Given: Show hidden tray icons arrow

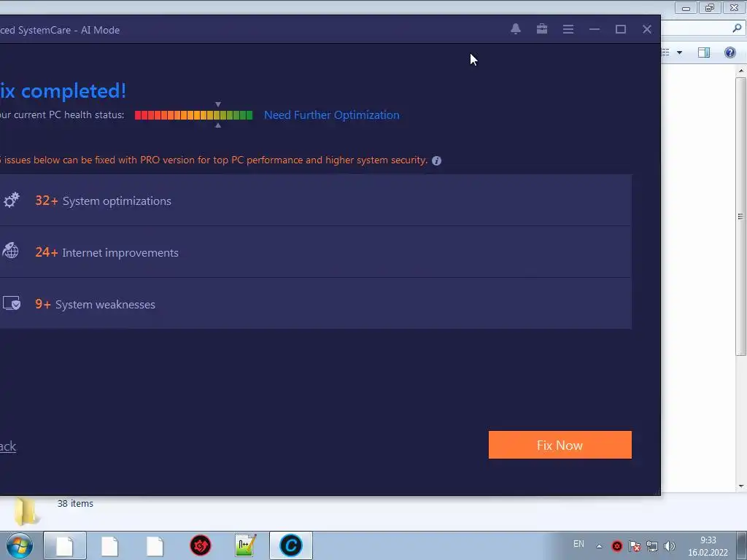Looking at the screenshot, I should tap(599, 546).
